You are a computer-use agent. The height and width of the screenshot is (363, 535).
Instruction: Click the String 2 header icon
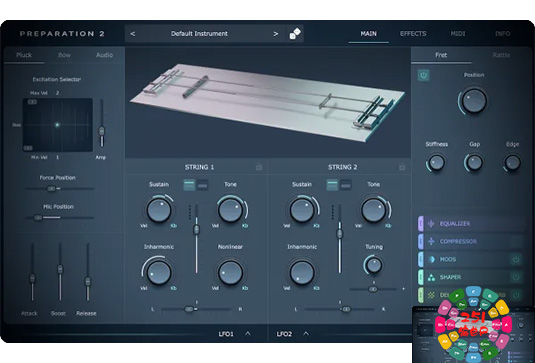[x=402, y=167]
